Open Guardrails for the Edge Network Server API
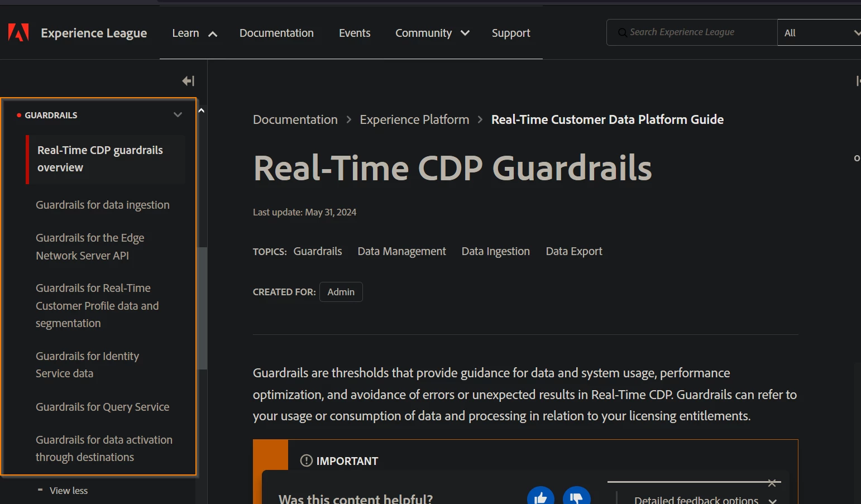Viewport: 861px width, 504px height. (x=90, y=247)
